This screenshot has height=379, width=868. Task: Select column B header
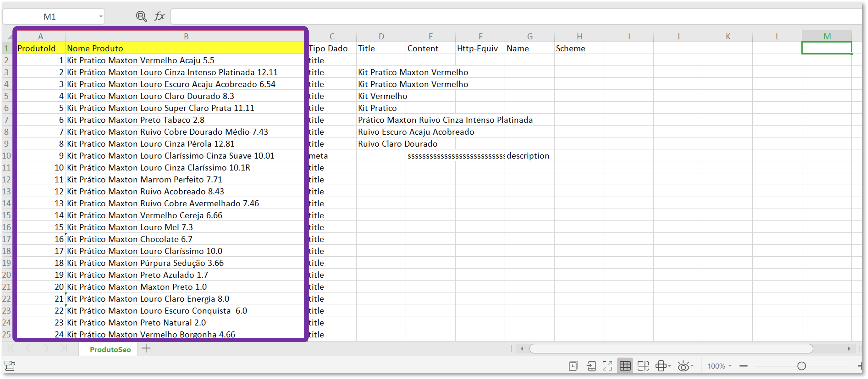186,36
